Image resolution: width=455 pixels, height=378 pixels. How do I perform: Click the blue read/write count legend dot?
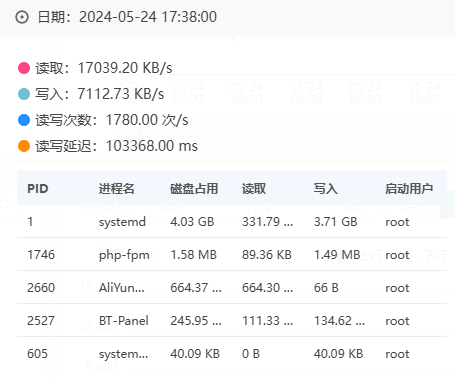pos(24,120)
